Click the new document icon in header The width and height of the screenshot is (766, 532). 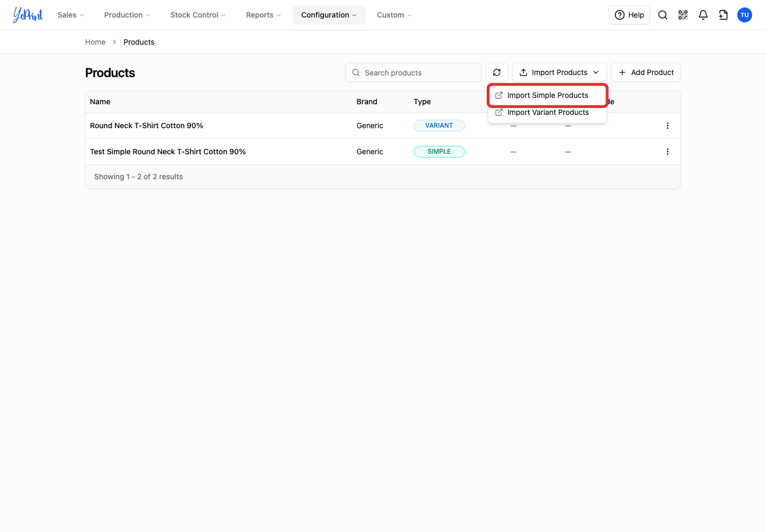pyautogui.click(x=723, y=15)
